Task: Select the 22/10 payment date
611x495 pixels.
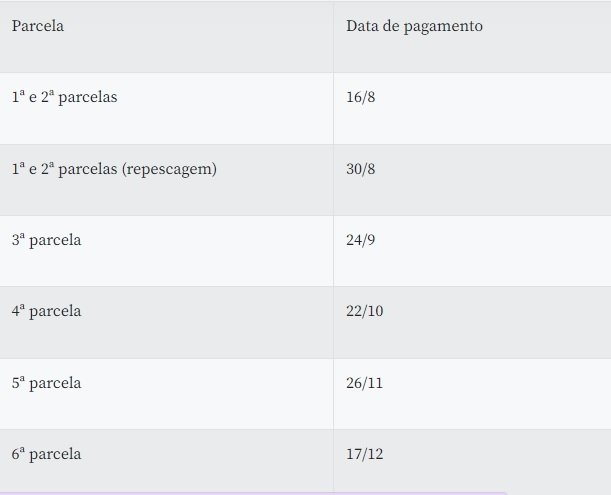Action: click(365, 311)
